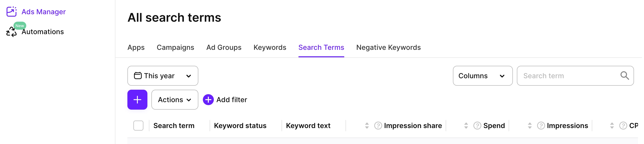Open the Campaigns tab
The width and height of the screenshot is (644, 144).
tap(175, 47)
